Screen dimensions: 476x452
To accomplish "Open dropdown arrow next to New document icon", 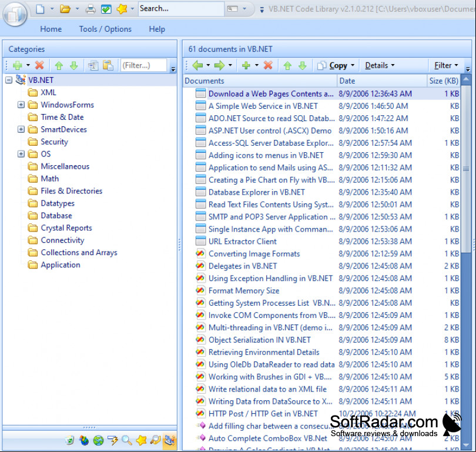I will click(52, 9).
